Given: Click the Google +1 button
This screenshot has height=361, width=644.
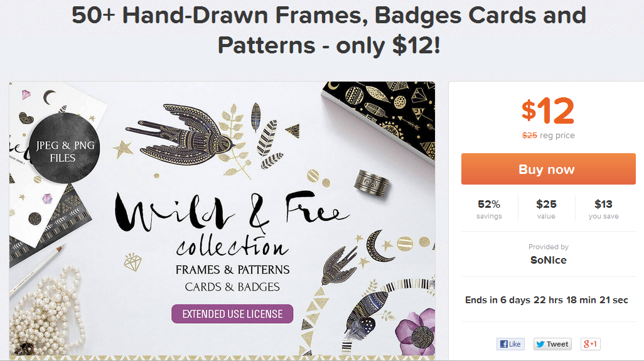Looking at the screenshot, I should click(590, 344).
